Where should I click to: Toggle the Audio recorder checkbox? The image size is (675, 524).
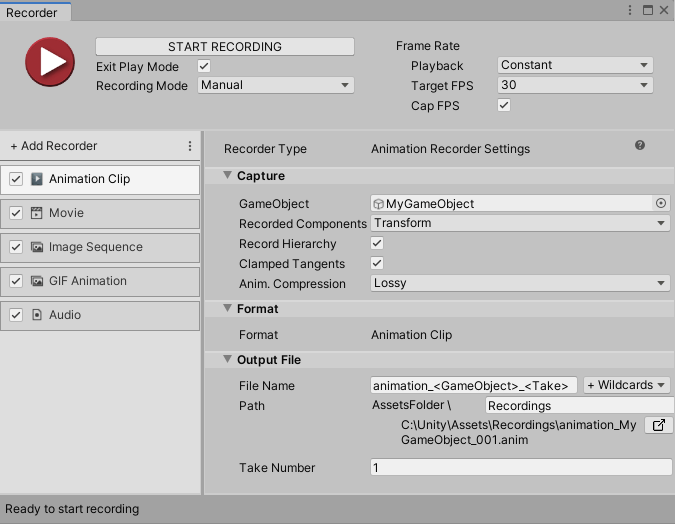[16, 315]
